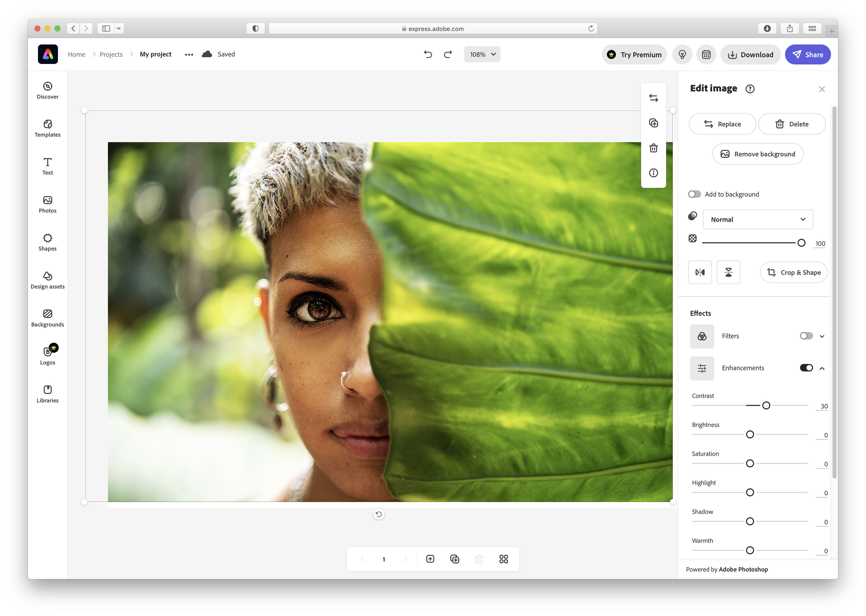Open the 108% zoom dropdown
Image resolution: width=866 pixels, height=616 pixels.
point(482,54)
